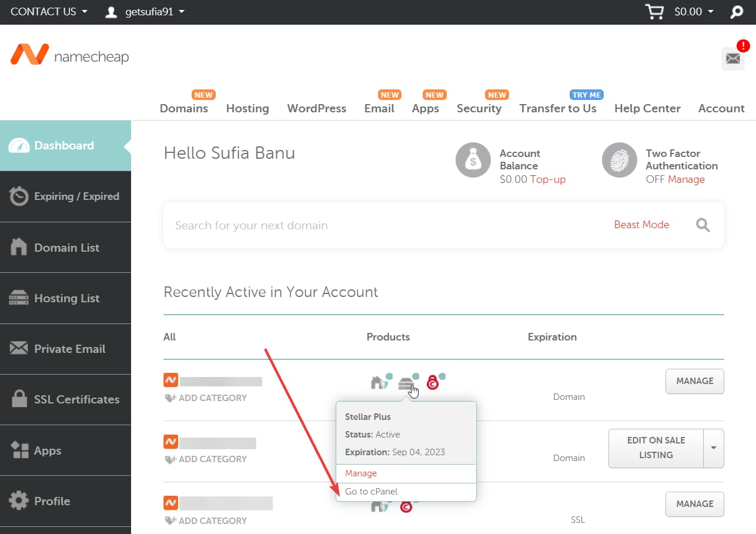
Task: Open the getsufia91 account dropdown
Action: 144,11
